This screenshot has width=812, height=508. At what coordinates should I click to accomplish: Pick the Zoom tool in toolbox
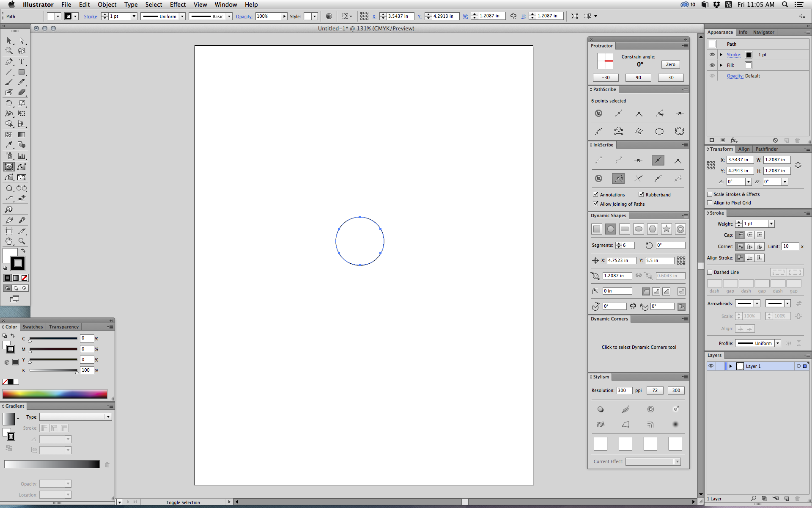[x=22, y=241]
